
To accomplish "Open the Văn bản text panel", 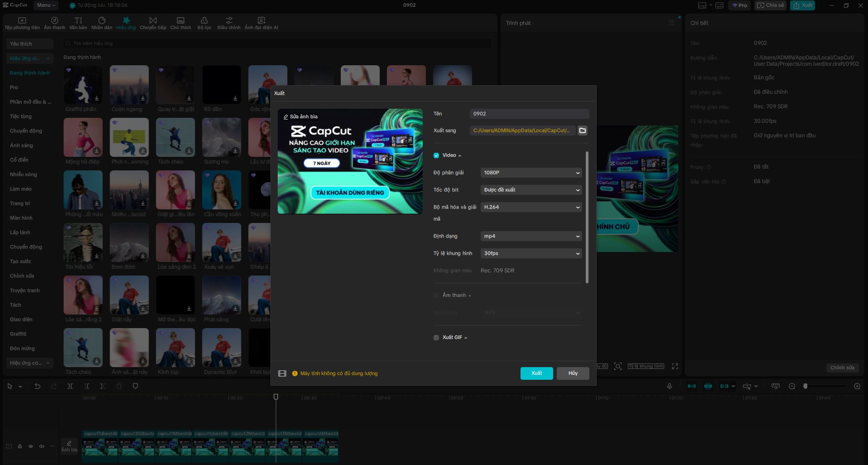I will tap(78, 23).
